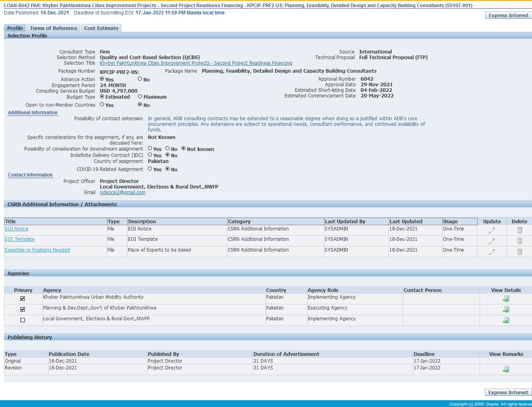Choose Maximum budget type radio
Image resolution: width=532 pixels, height=407 pixels.
[x=140, y=97]
